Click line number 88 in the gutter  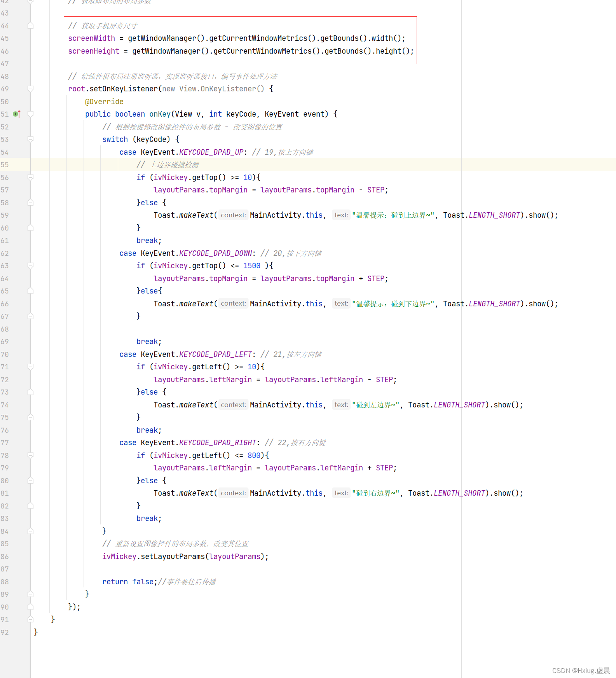[x=5, y=582]
